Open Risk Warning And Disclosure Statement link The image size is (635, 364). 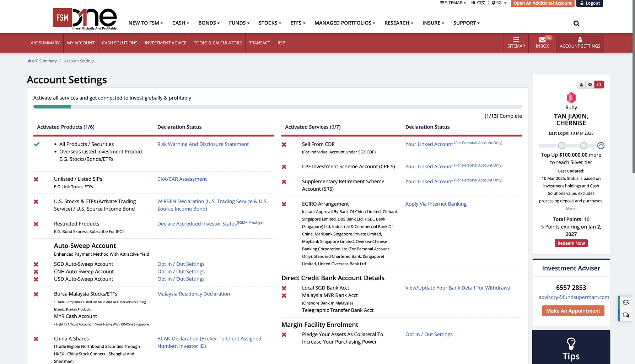coord(203,144)
